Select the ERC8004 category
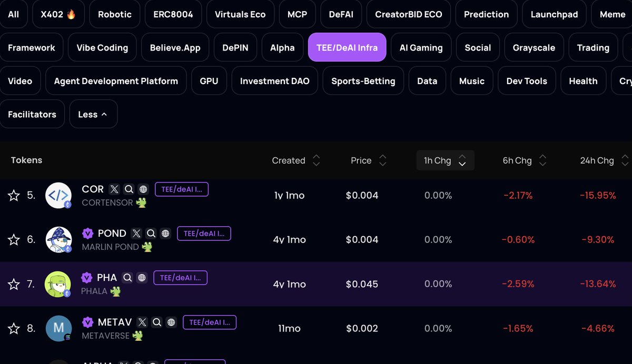 (x=173, y=14)
